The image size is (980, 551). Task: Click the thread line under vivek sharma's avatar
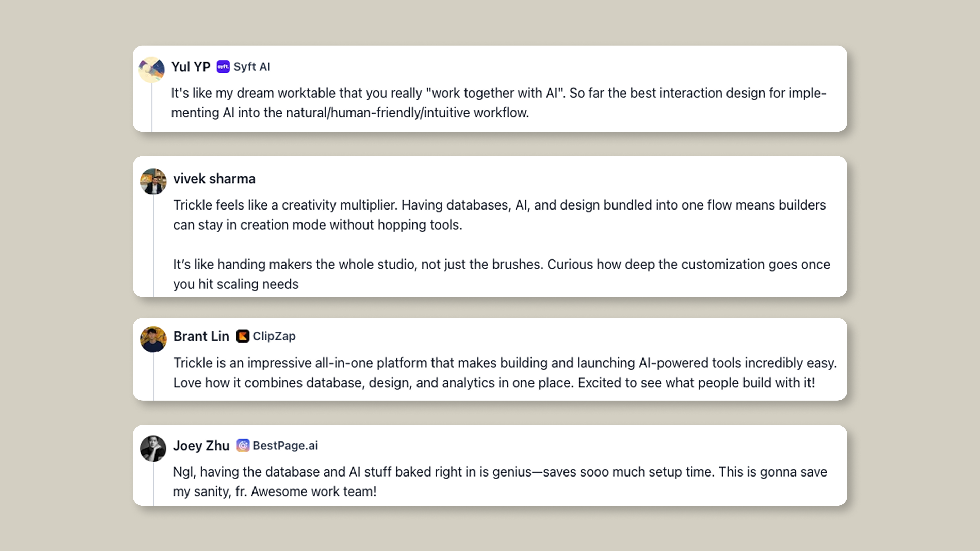154,246
